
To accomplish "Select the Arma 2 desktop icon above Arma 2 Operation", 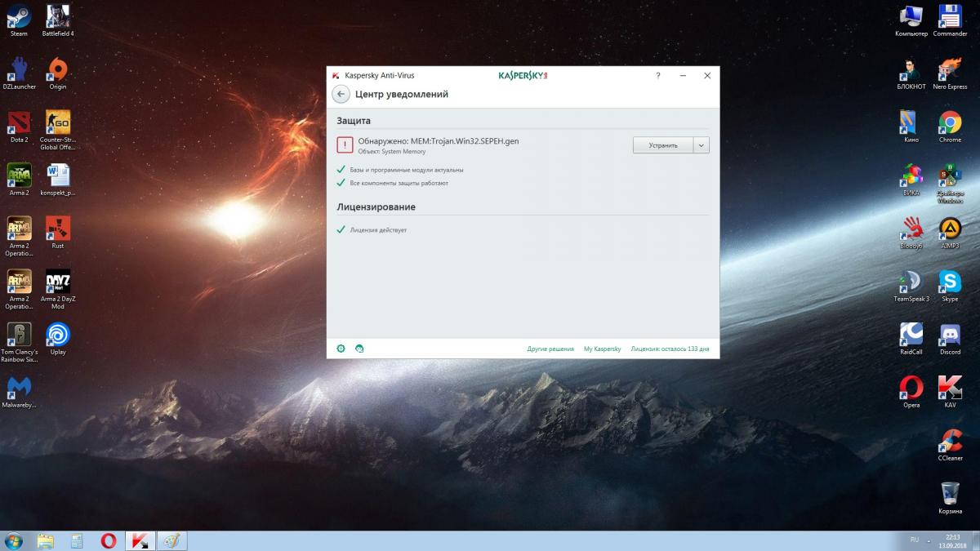I will 19,180.
